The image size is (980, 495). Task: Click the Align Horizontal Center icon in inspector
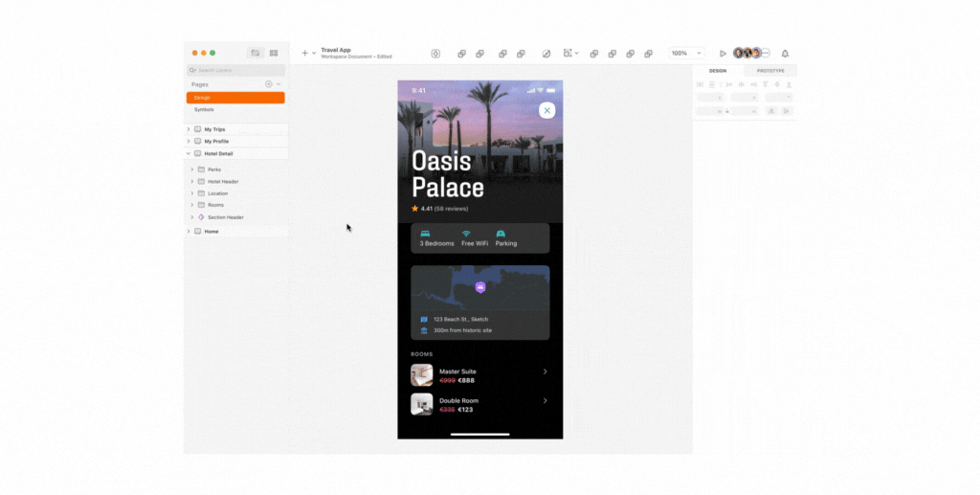click(742, 84)
